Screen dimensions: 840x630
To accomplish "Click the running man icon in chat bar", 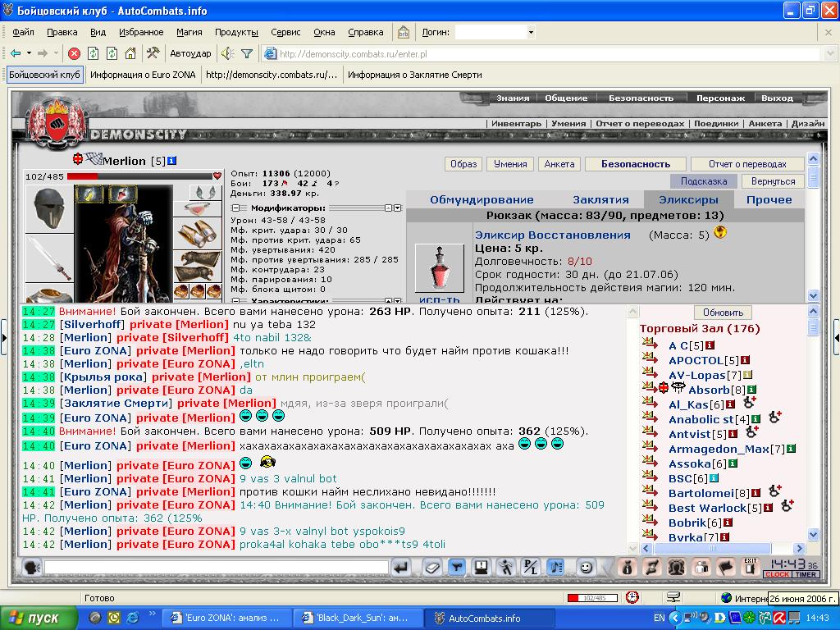I will click(x=505, y=568).
